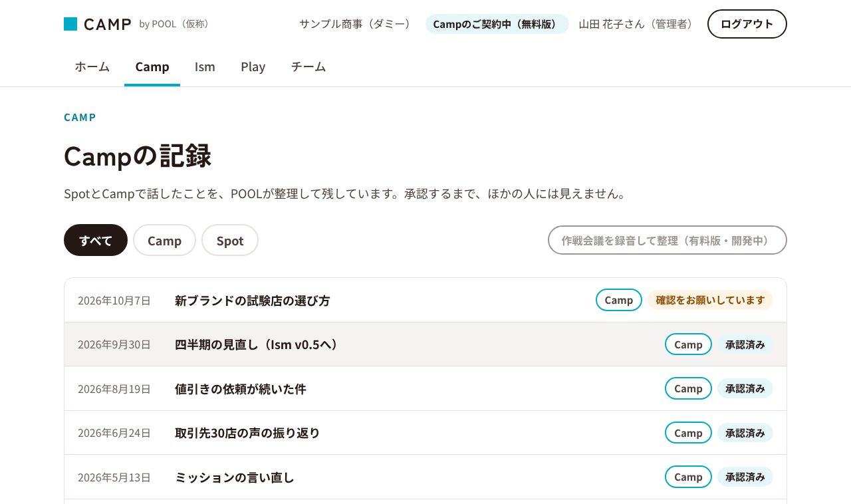Switch to the Ism tab

coord(205,66)
